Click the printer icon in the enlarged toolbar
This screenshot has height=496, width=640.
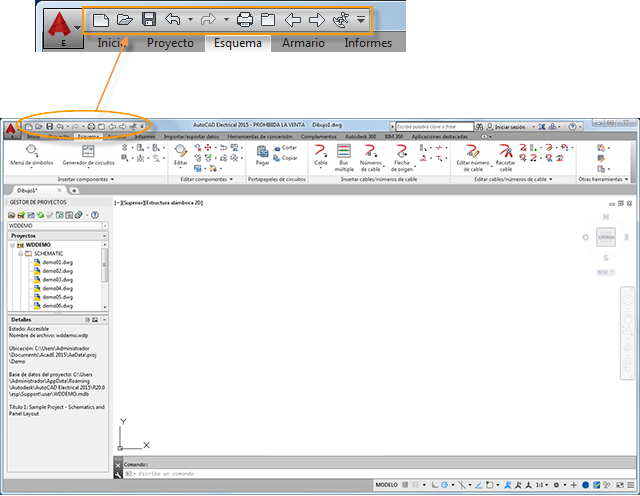pos(245,19)
